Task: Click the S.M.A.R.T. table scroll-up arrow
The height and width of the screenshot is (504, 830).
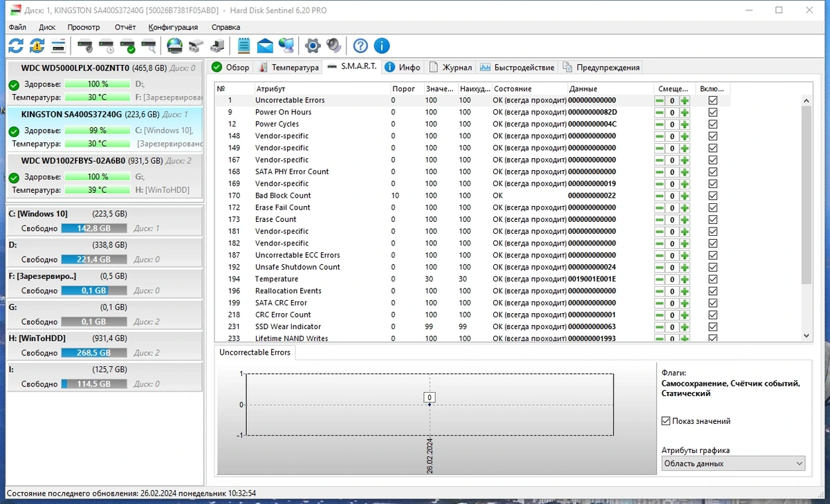Action: [x=806, y=101]
